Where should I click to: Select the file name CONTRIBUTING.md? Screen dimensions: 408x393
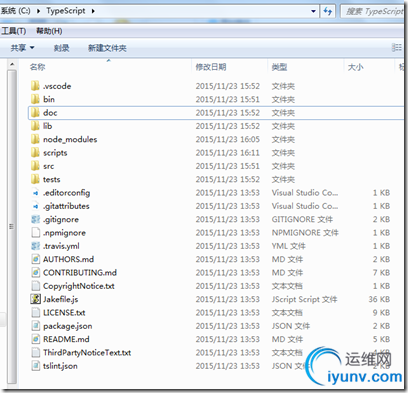(80, 273)
